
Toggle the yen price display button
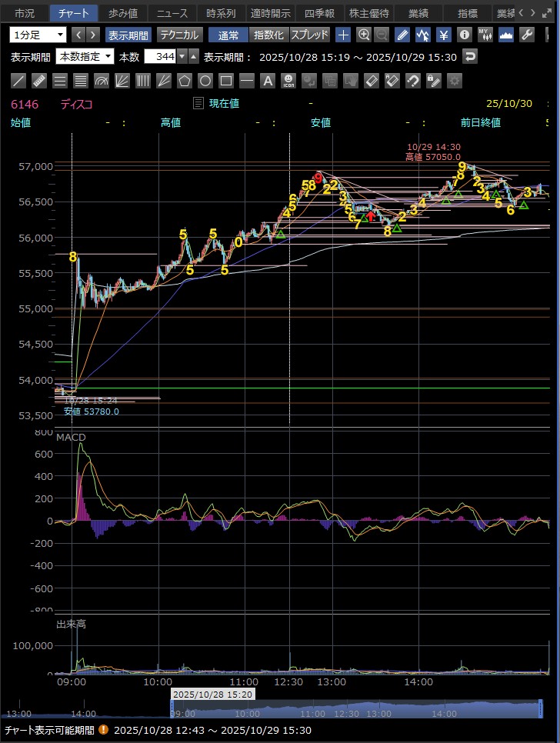pyautogui.click(x=444, y=35)
